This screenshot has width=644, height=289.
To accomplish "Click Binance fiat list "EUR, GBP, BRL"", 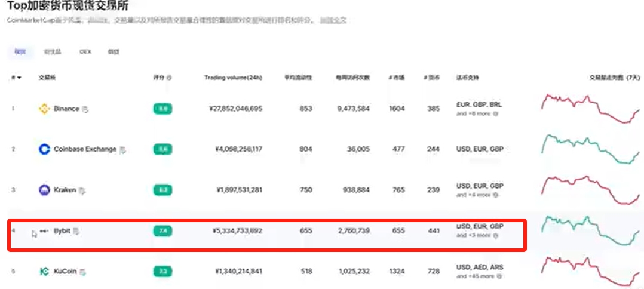I will click(479, 104).
